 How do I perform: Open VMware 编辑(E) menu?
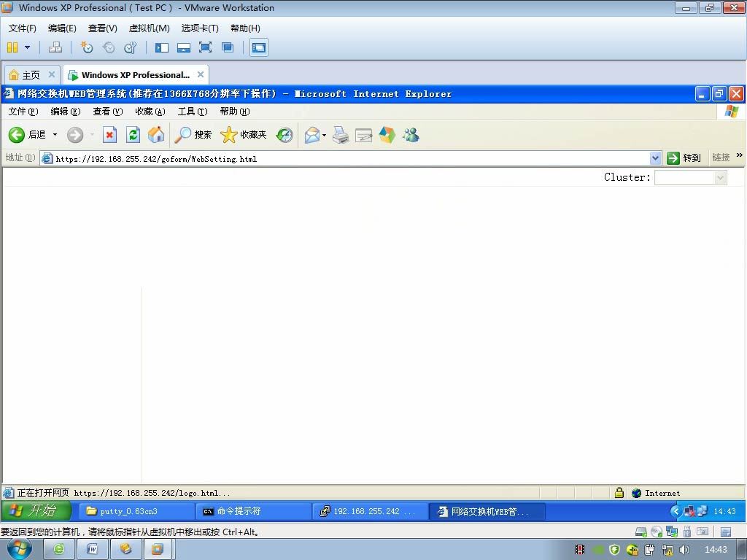pyautogui.click(x=62, y=28)
